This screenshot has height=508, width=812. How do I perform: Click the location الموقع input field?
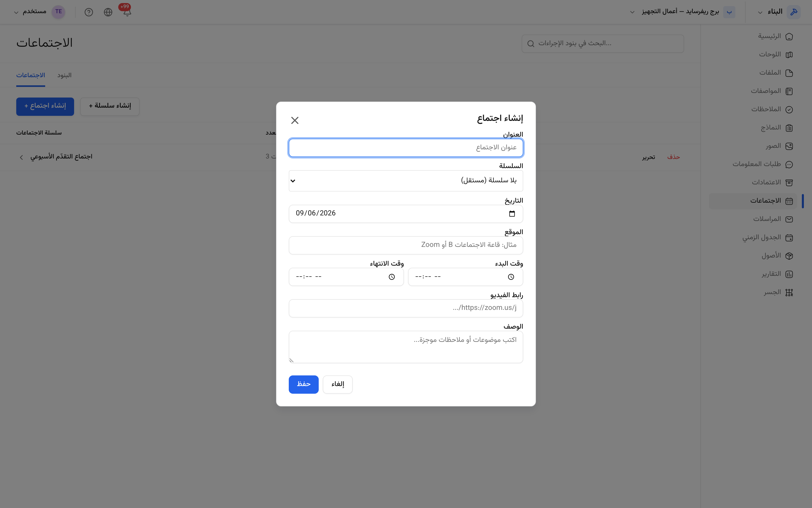coord(406,245)
